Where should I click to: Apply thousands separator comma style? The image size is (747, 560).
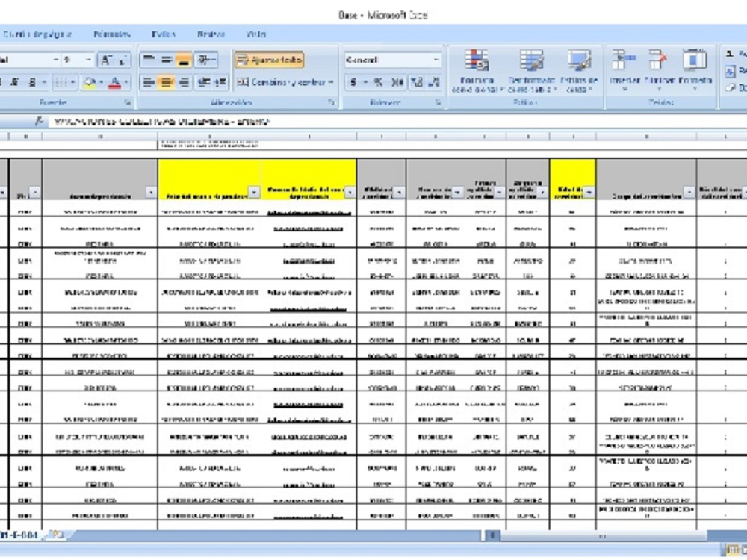[397, 82]
